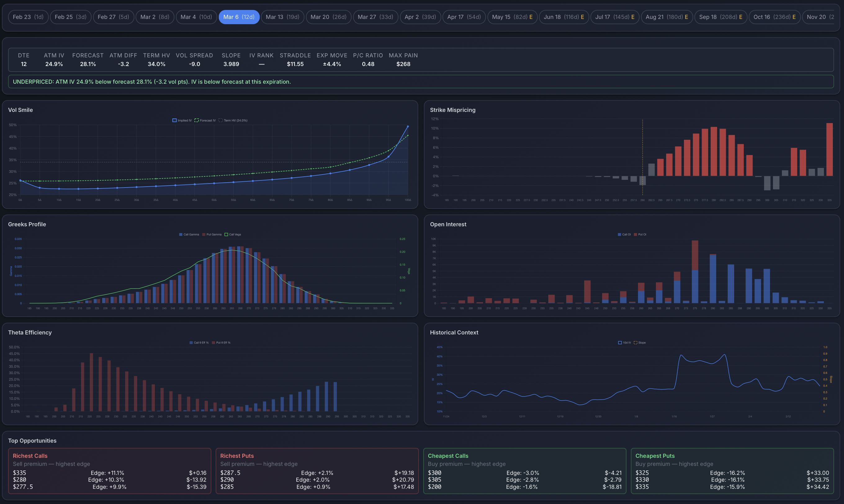The height and width of the screenshot is (504, 844).
Task: Click the blue Call OI color swatch
Action: click(620, 234)
